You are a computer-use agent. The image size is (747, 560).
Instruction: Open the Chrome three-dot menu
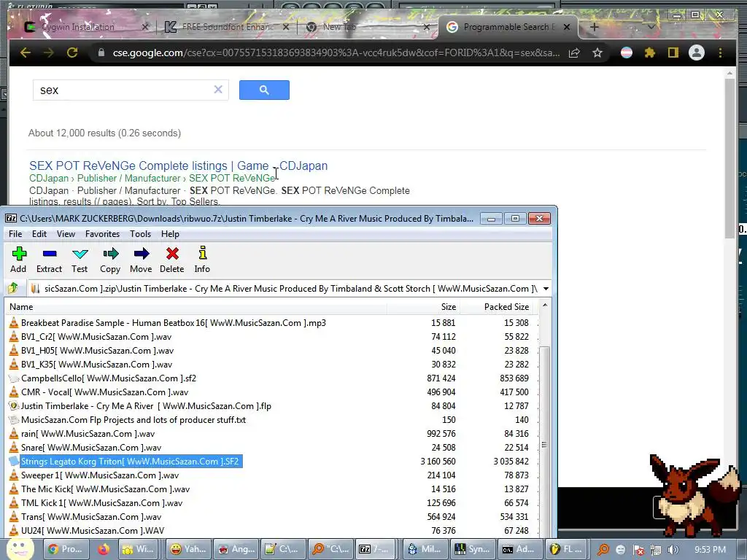(x=720, y=52)
